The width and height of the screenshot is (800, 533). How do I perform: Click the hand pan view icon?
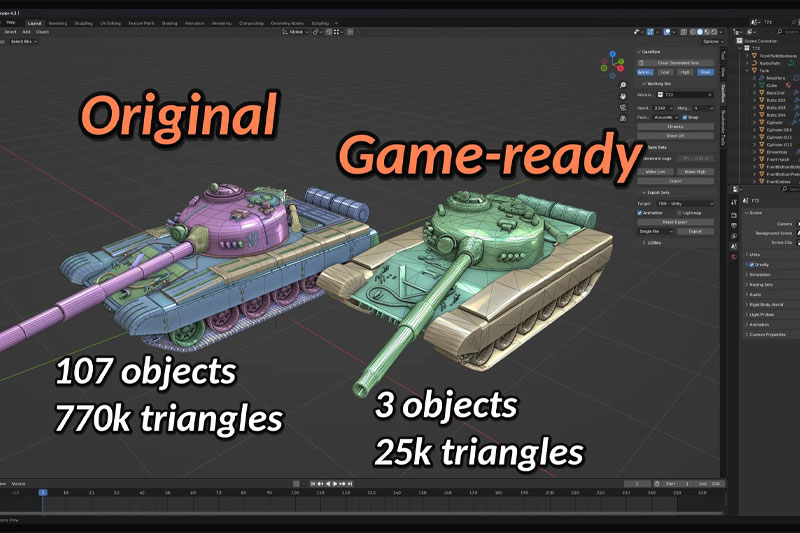click(x=623, y=96)
